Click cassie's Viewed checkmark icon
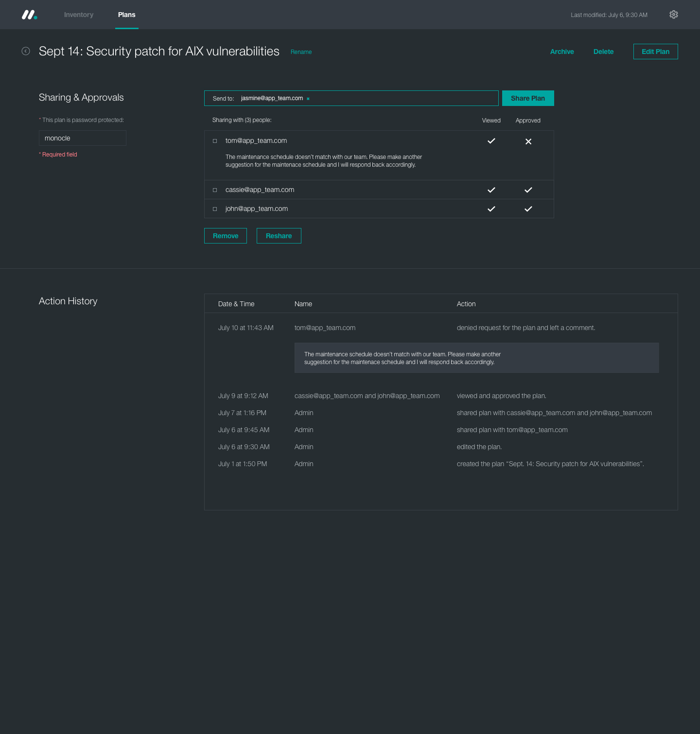700x734 pixels. point(491,190)
